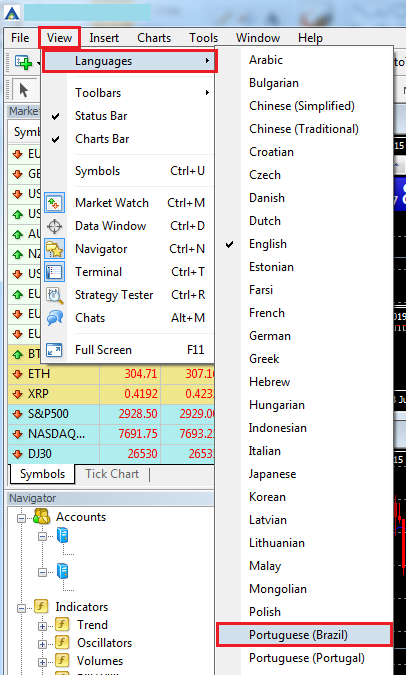The image size is (406, 675).
Task: Click the Terminal icon in the menu
Action: (54, 272)
